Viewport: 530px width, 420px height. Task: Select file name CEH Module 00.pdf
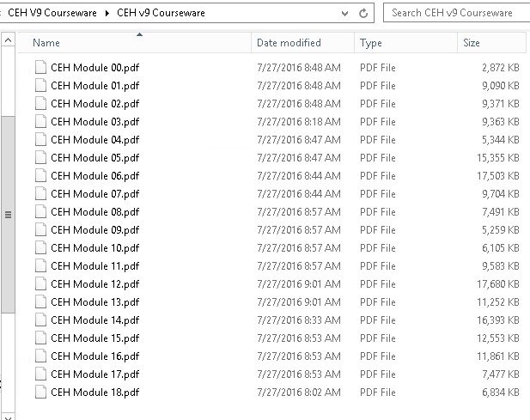point(95,68)
